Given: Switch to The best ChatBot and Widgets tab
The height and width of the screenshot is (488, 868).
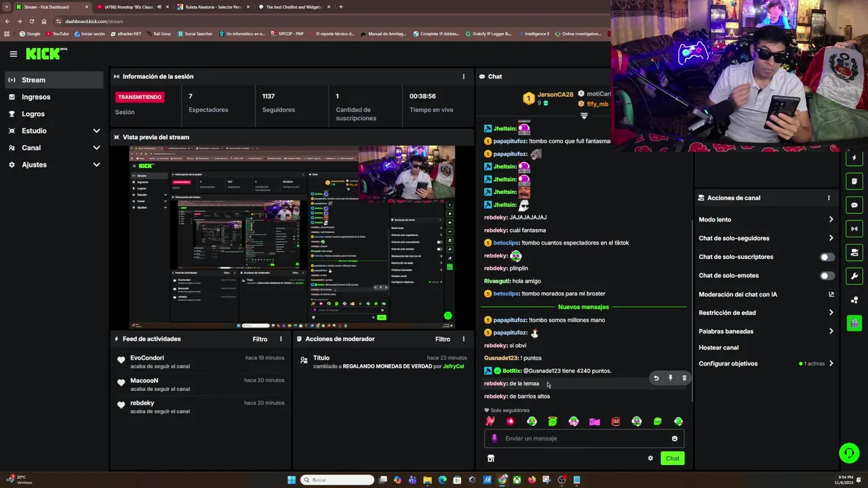Looking at the screenshot, I should click(x=294, y=7).
